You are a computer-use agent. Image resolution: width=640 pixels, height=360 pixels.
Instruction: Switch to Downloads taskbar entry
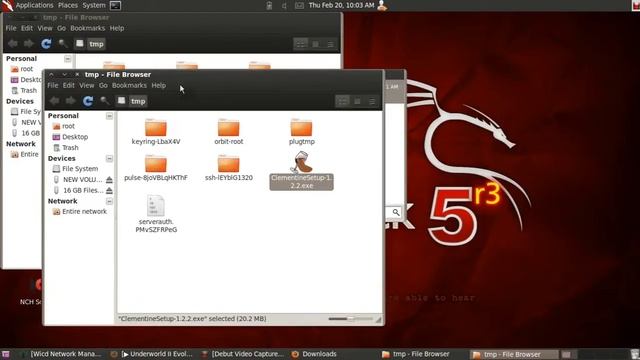pos(314,354)
